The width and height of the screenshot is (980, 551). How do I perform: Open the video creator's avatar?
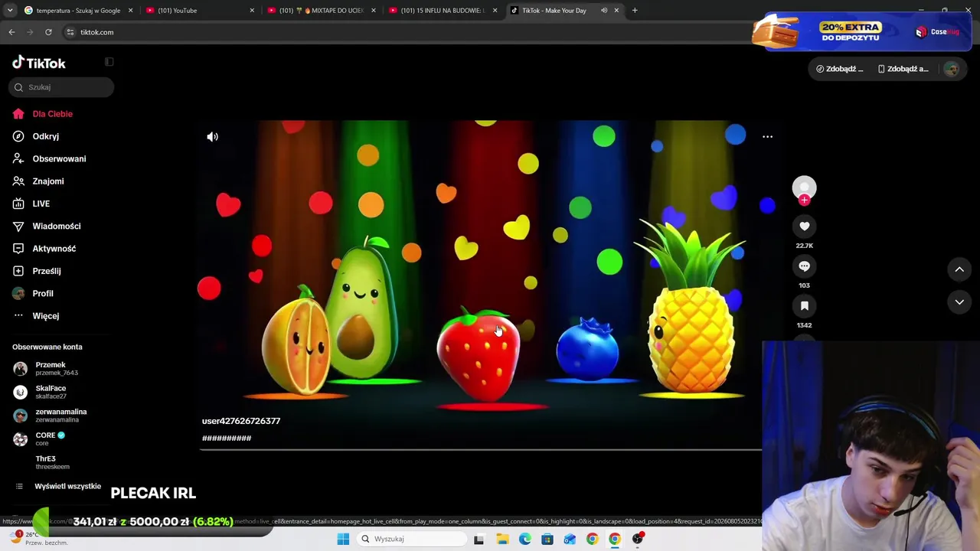coord(804,187)
